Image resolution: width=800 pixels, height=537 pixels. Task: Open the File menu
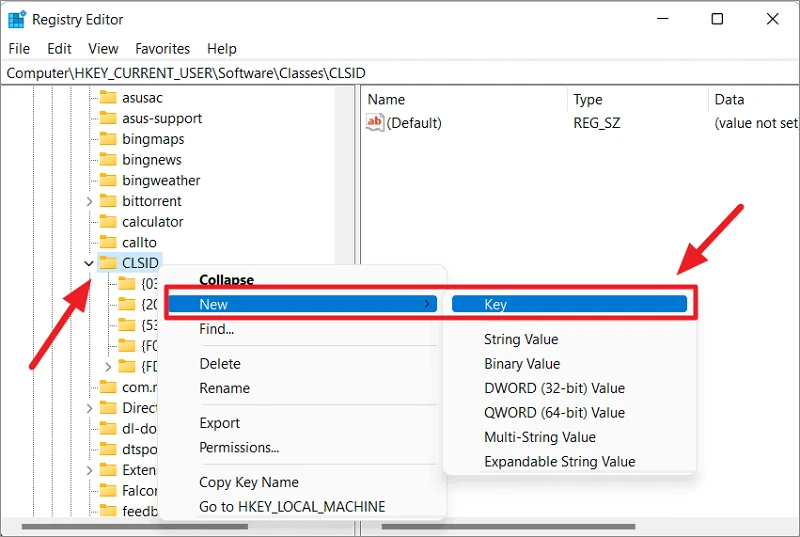(x=19, y=48)
